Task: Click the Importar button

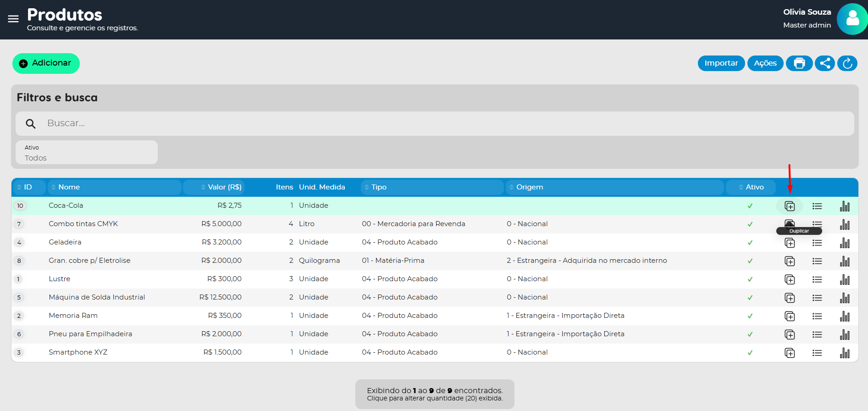Action: tap(721, 63)
